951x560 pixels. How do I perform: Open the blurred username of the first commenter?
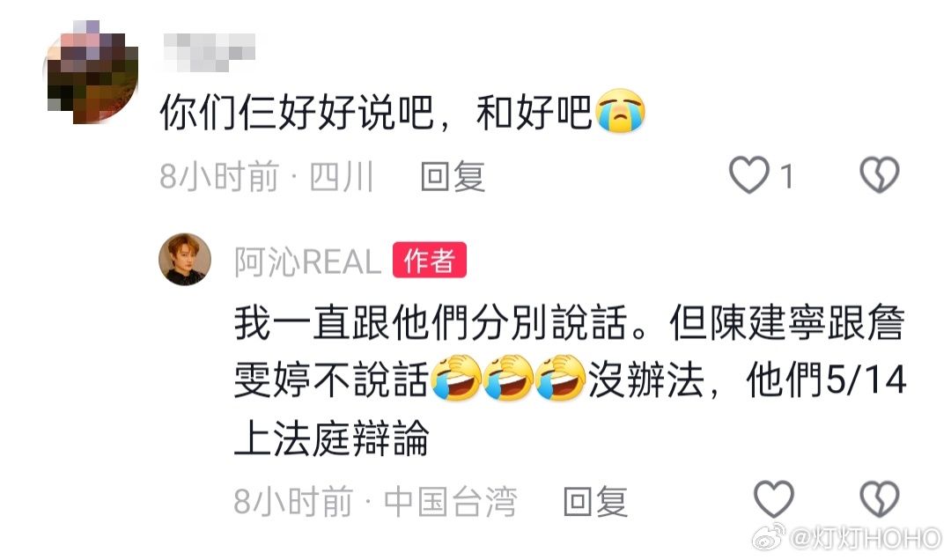pos(210,51)
